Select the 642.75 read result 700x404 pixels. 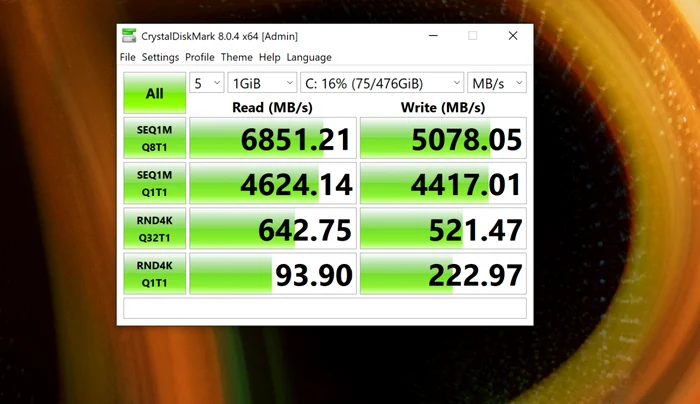coord(273,229)
